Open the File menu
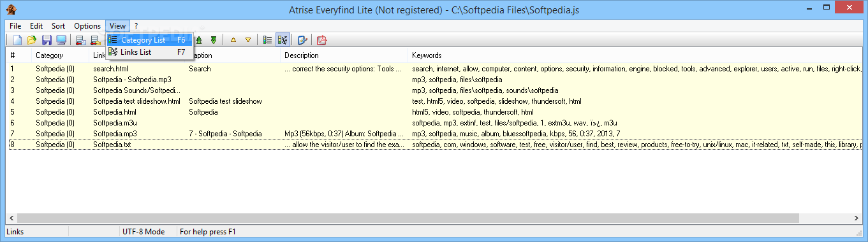The height and width of the screenshot is (242, 868). point(15,26)
